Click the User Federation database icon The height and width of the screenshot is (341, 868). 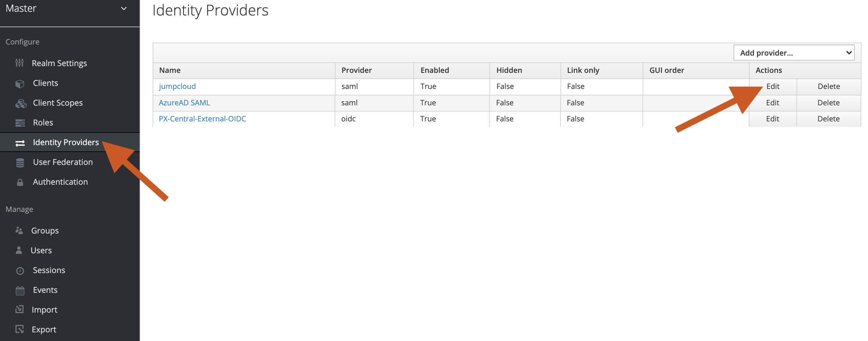(x=20, y=162)
